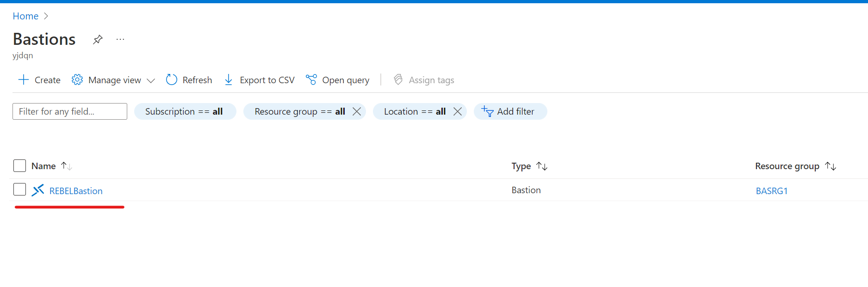Open the BASRG1 resource group link
Screen dimensions: 868x287
pyautogui.click(x=771, y=191)
